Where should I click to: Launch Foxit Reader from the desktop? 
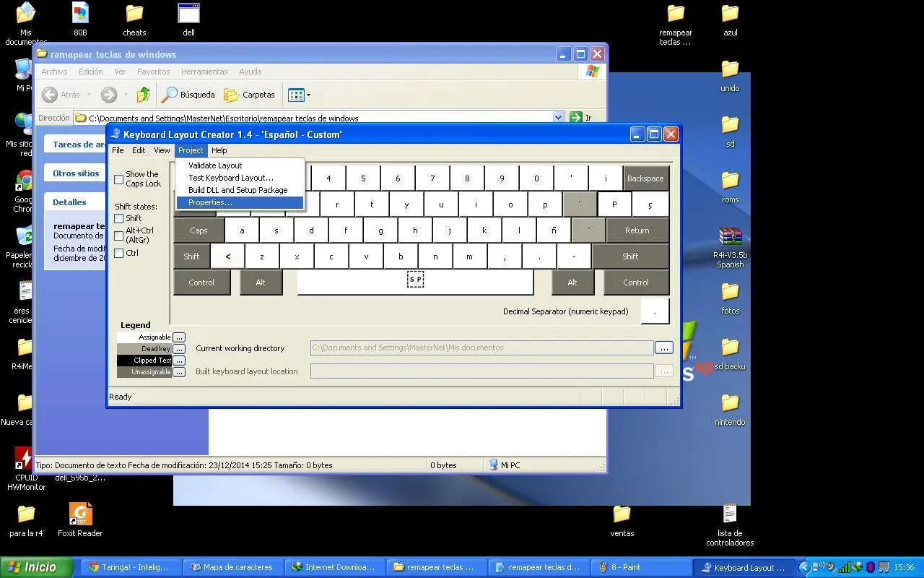[80, 521]
